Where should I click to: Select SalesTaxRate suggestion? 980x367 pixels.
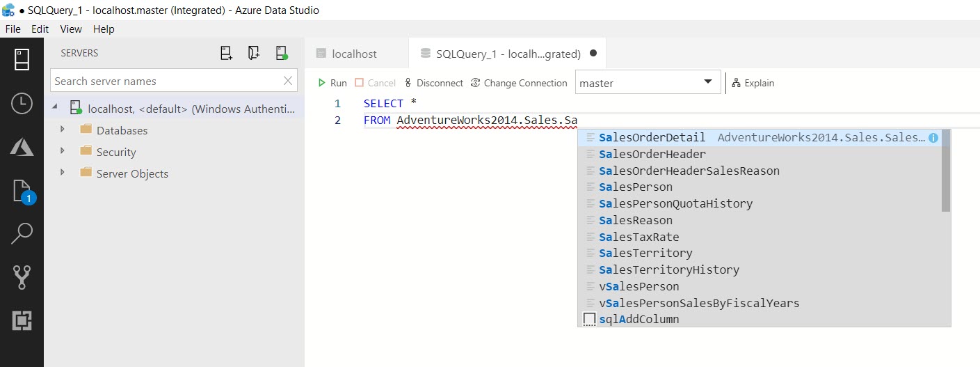[759, 237]
